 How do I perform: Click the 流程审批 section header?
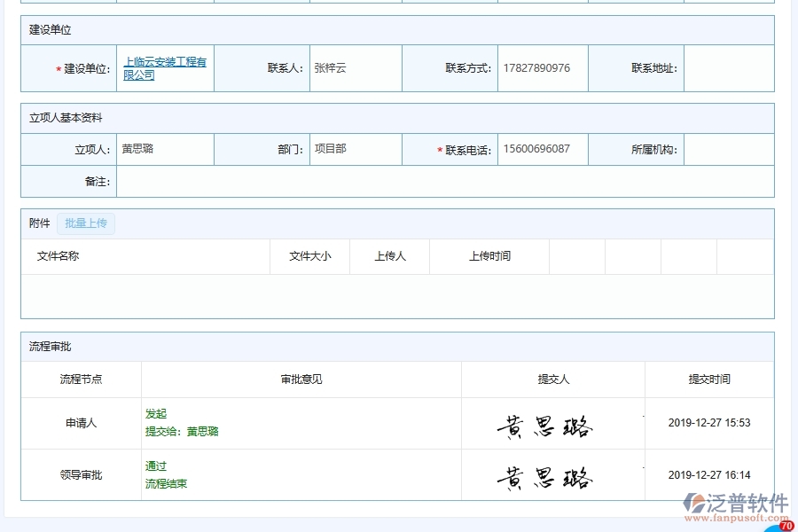pos(47,347)
